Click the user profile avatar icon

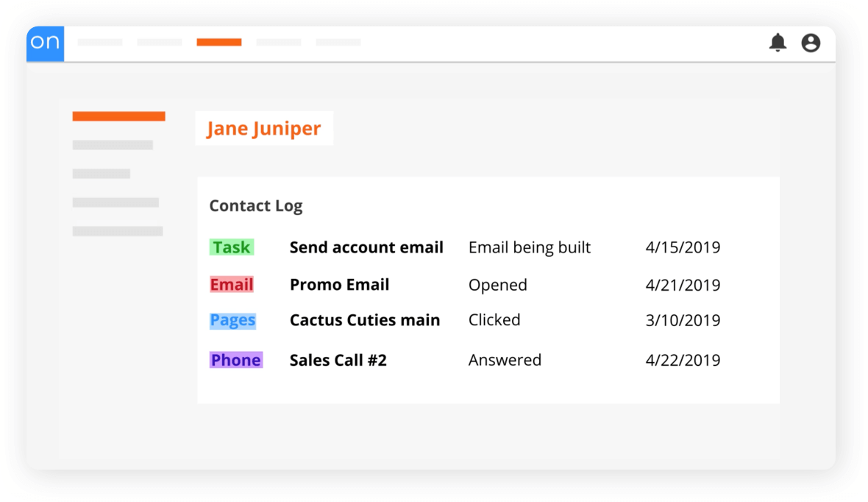tap(810, 43)
